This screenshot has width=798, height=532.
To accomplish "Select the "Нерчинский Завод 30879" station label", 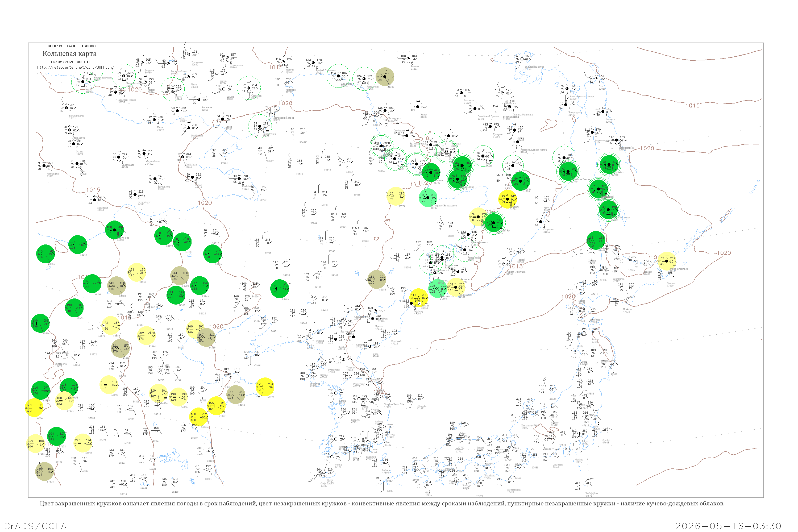I will 284,119.
